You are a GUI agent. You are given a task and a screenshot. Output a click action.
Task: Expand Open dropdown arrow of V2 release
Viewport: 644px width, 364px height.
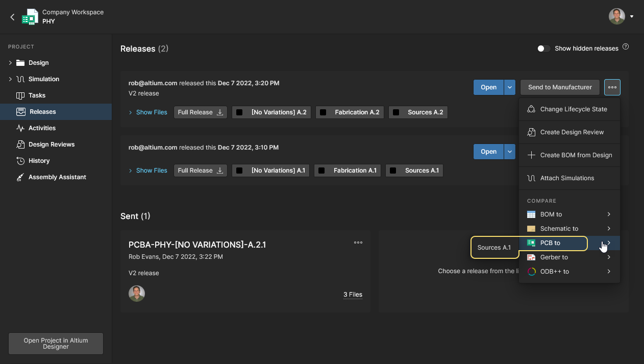click(510, 87)
